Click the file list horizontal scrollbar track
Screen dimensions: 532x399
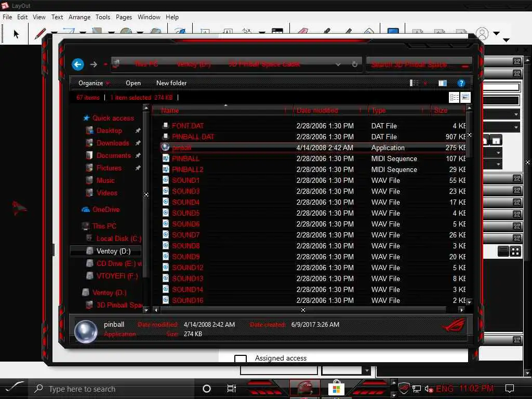click(303, 310)
